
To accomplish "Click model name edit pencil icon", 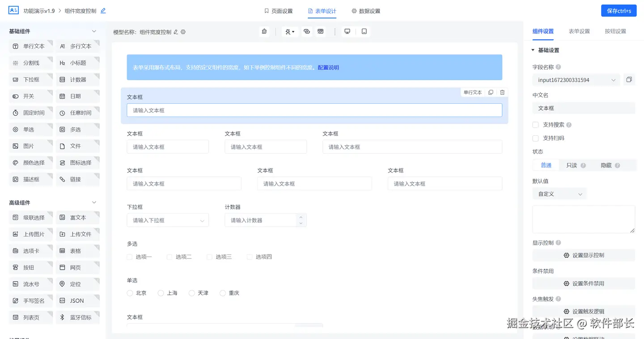I will coord(176,32).
